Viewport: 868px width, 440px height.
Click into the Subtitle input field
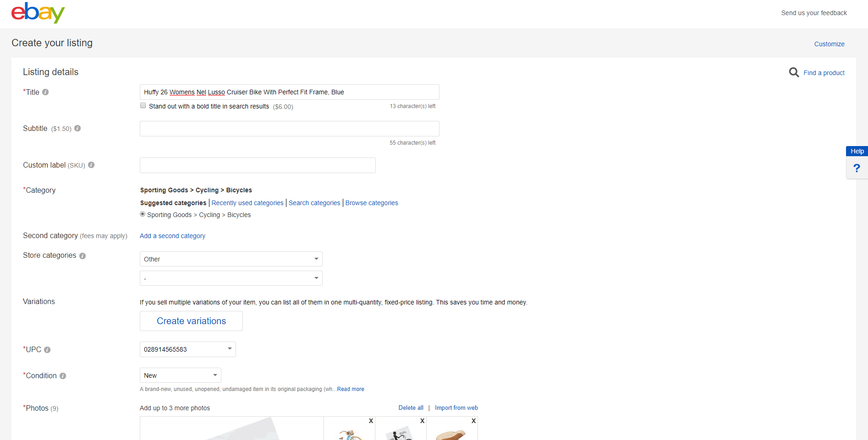coord(290,129)
